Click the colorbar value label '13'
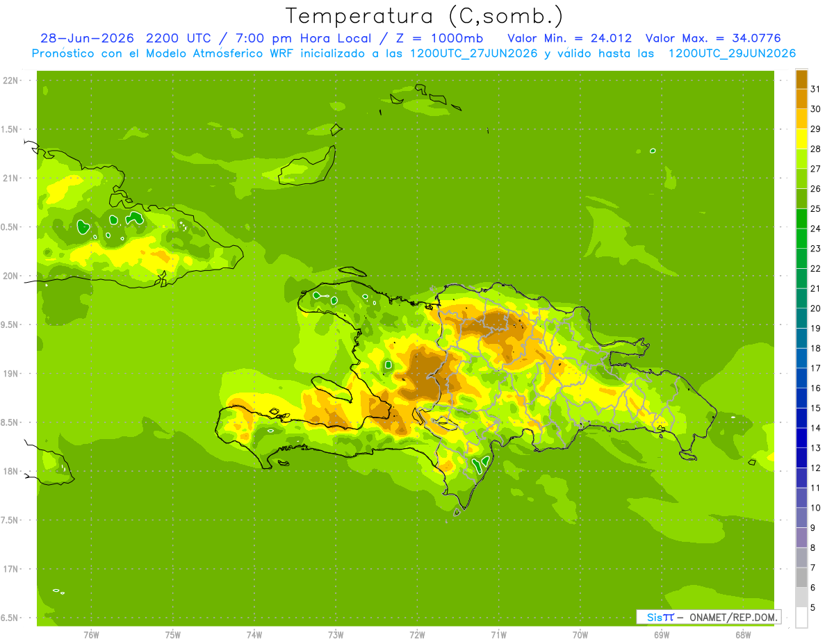 point(816,448)
